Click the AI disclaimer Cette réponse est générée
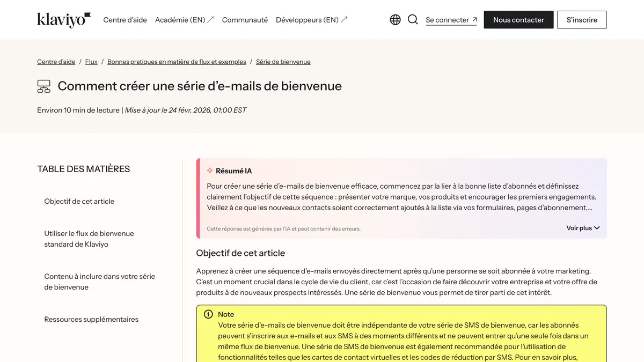Image resolution: width=644 pixels, height=362 pixels. pos(284,229)
